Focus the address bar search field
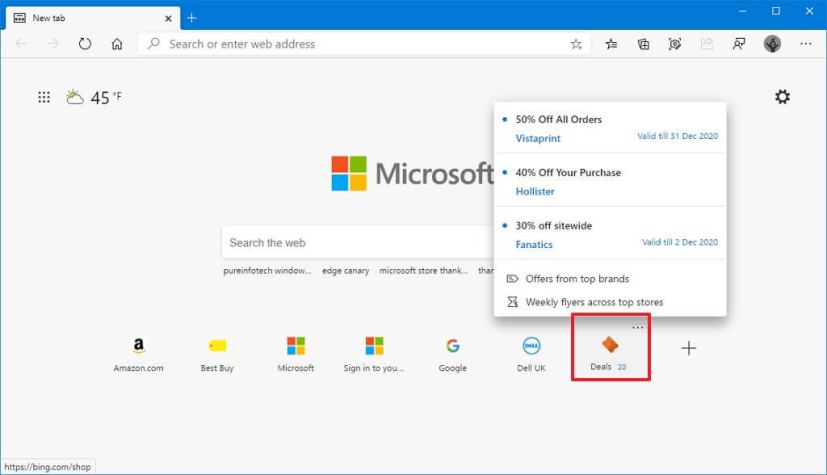This screenshot has width=827, height=475. pyautogui.click(x=364, y=44)
